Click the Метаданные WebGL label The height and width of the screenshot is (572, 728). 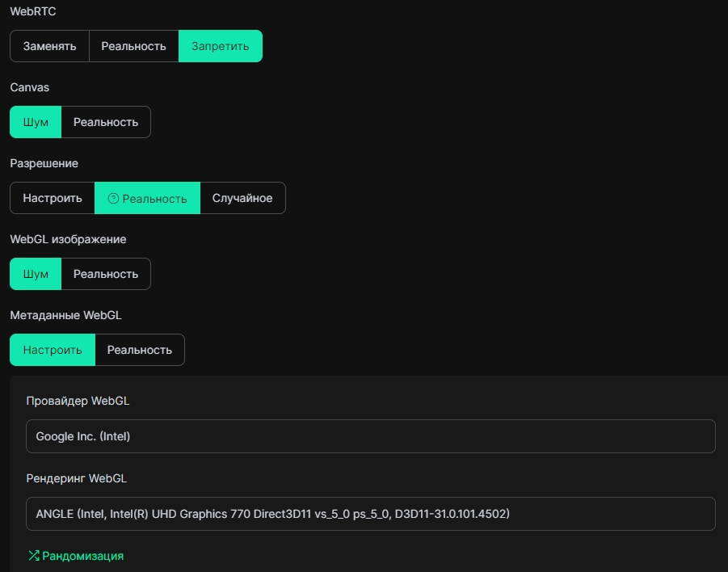pos(66,315)
